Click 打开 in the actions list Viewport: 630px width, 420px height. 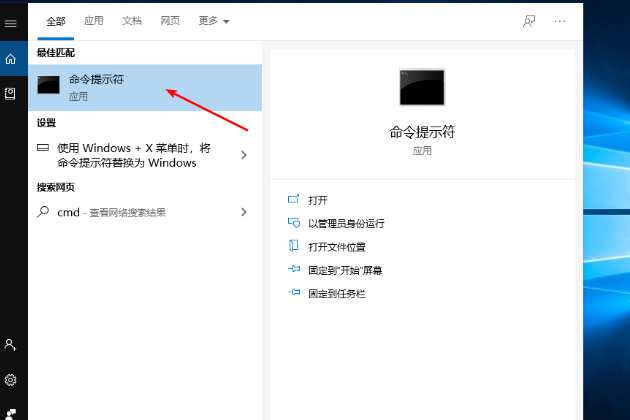tap(318, 200)
